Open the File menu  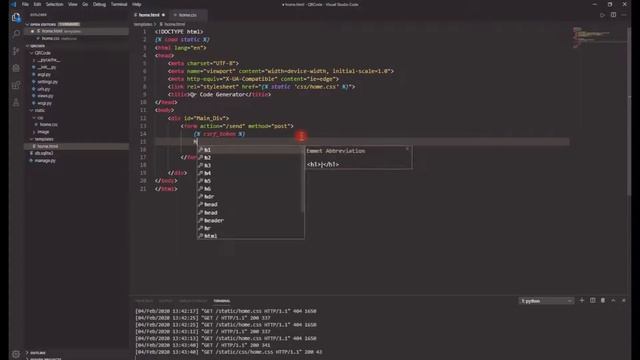[25, 4]
